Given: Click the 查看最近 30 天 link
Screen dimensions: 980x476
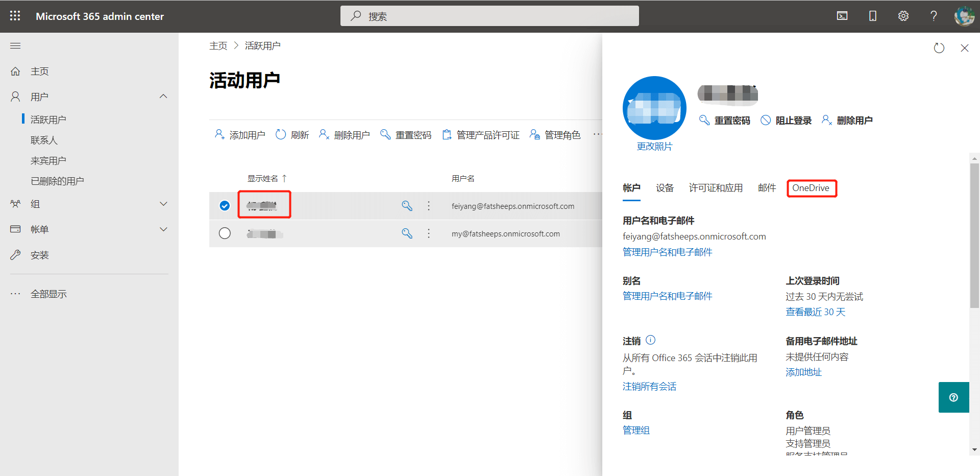Looking at the screenshot, I should [816, 312].
